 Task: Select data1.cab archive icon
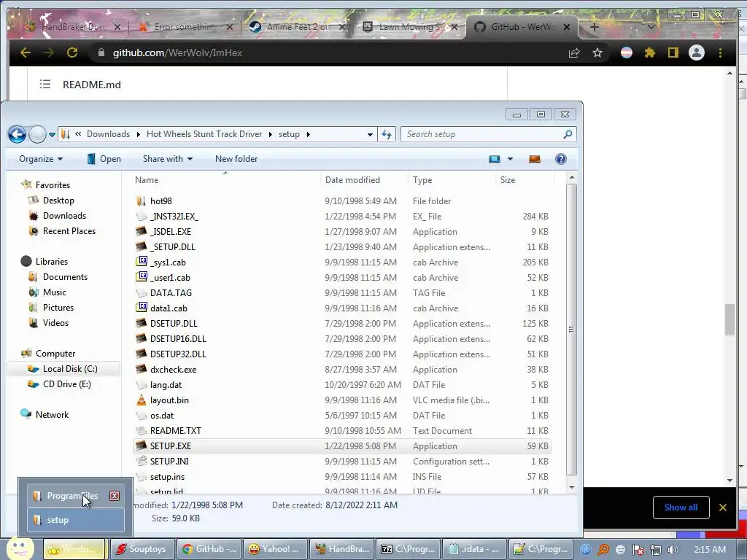click(x=141, y=308)
